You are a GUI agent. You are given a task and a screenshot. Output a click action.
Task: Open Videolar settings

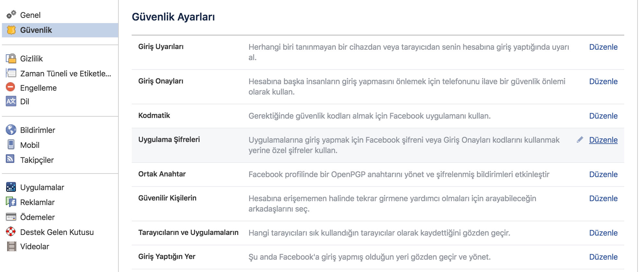[x=34, y=246]
